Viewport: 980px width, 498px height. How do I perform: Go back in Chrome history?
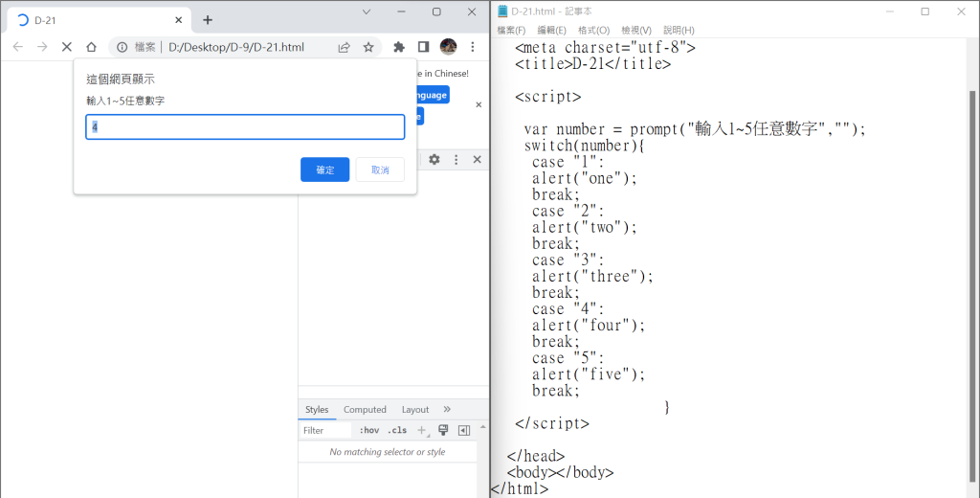[18, 47]
